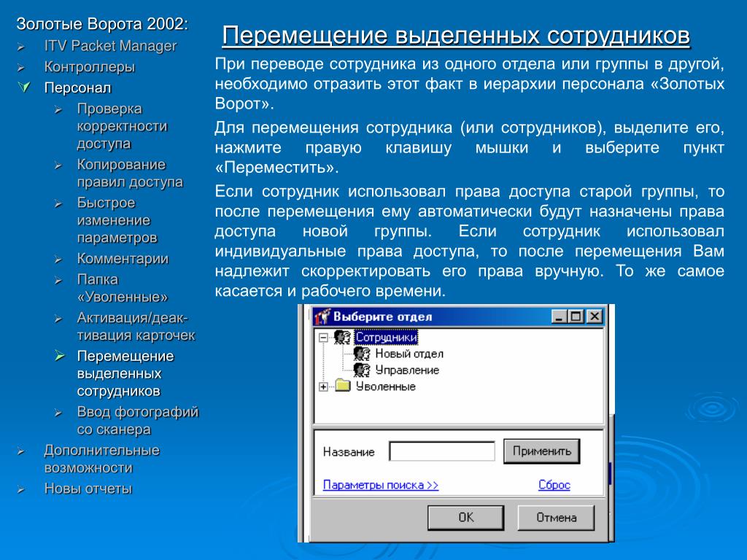The image size is (747, 560).
Task: Close the Выберите отдел dialog
Action: tap(595, 316)
